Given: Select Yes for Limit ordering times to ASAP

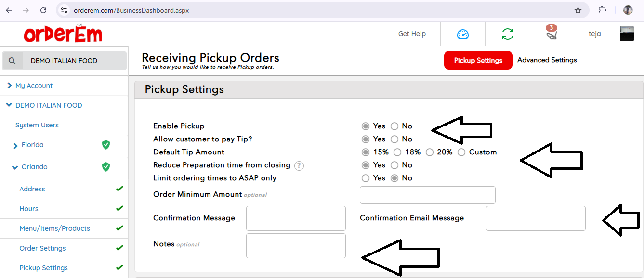Looking at the screenshot, I should point(366,178).
